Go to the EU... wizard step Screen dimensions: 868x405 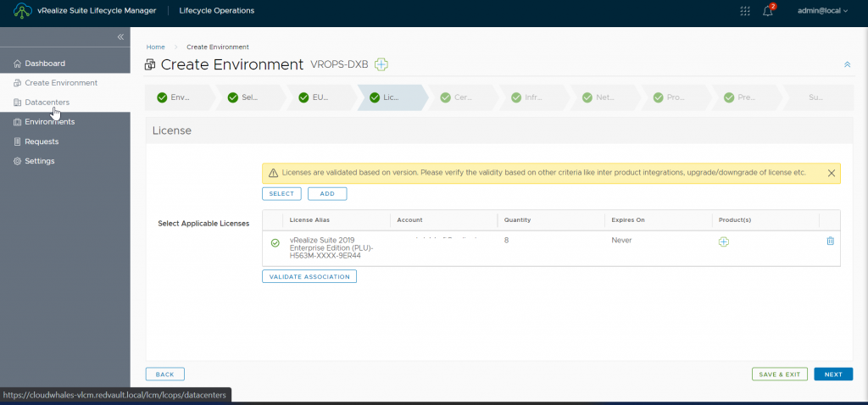321,98
